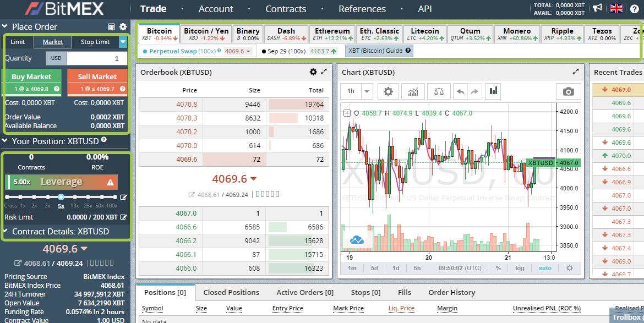Collapse the Your Position: XBTUSD section
The width and height of the screenshot is (644, 323).
[5, 141]
